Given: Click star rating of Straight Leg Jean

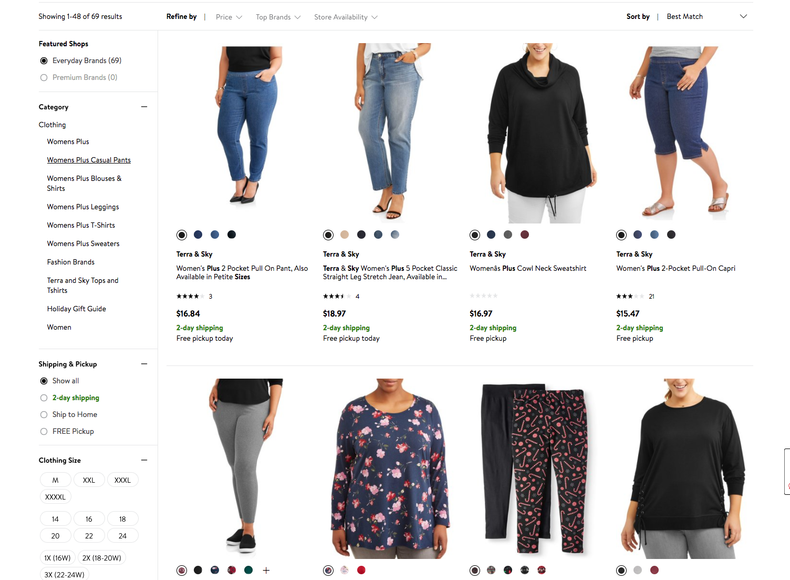Looking at the screenshot, I should (x=336, y=297).
